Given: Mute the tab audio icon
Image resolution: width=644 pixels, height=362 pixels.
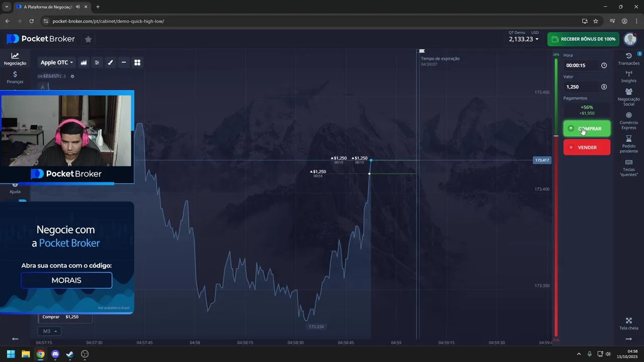Looking at the screenshot, I should 77,7.
